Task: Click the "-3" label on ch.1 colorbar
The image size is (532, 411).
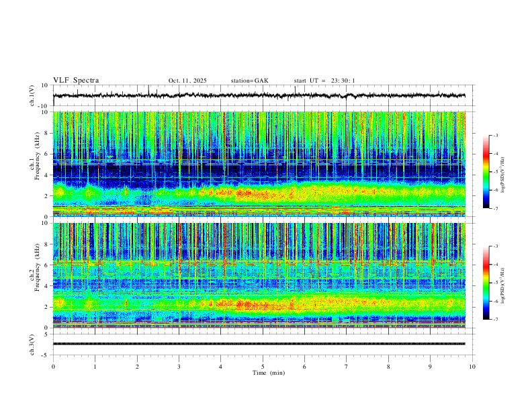Action: pyautogui.click(x=496, y=135)
